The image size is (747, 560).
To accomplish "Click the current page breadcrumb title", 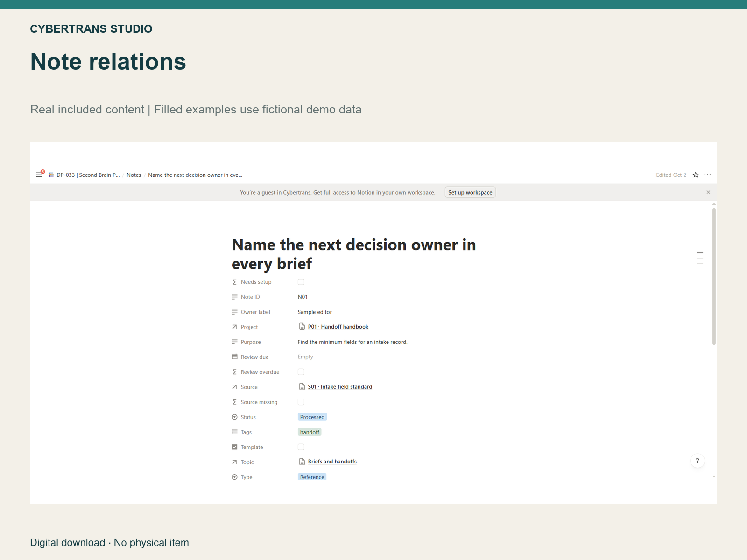I will click(195, 175).
